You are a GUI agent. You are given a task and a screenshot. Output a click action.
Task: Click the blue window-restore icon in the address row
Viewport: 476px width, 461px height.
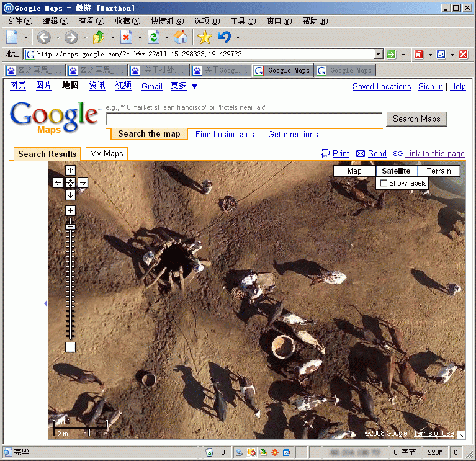point(441,55)
